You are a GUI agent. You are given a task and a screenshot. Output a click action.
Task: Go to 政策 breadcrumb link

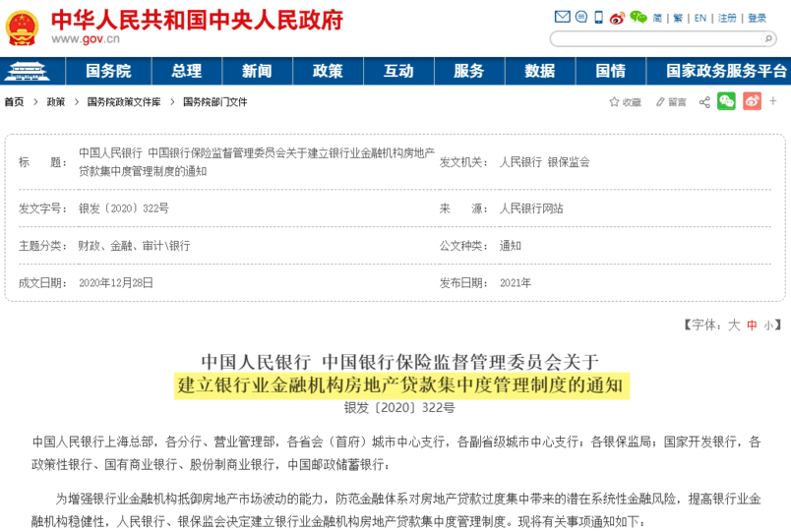pyautogui.click(x=56, y=102)
